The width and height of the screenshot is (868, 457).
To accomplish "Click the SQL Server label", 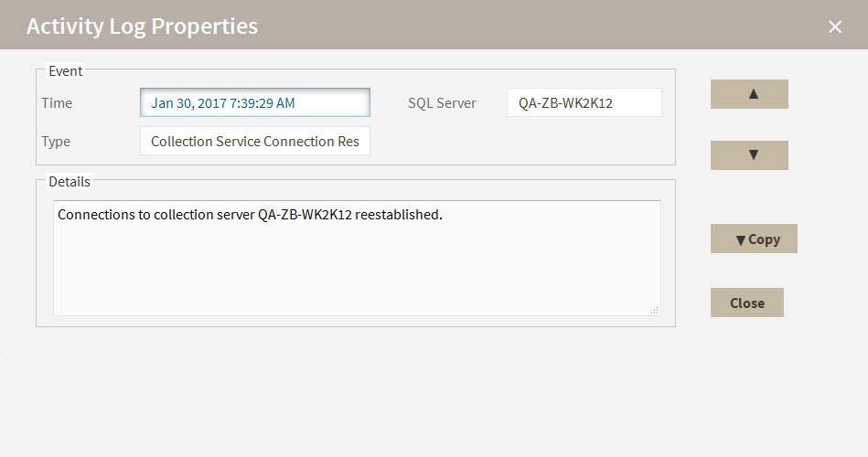I will click(442, 103).
